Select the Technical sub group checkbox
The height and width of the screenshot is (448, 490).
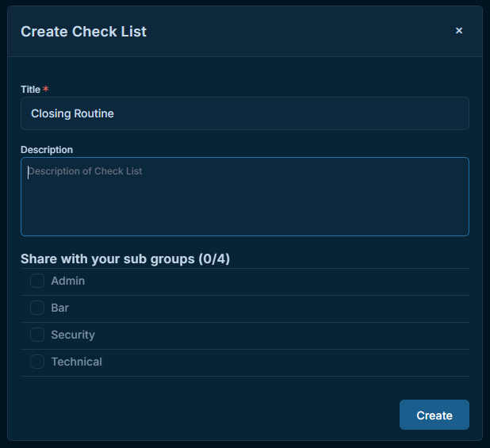click(37, 362)
